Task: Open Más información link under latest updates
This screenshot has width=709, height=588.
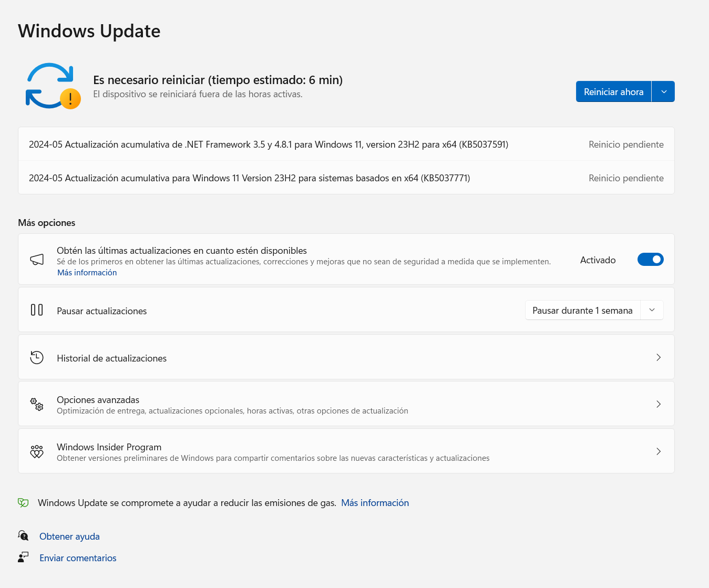Action: coord(87,273)
